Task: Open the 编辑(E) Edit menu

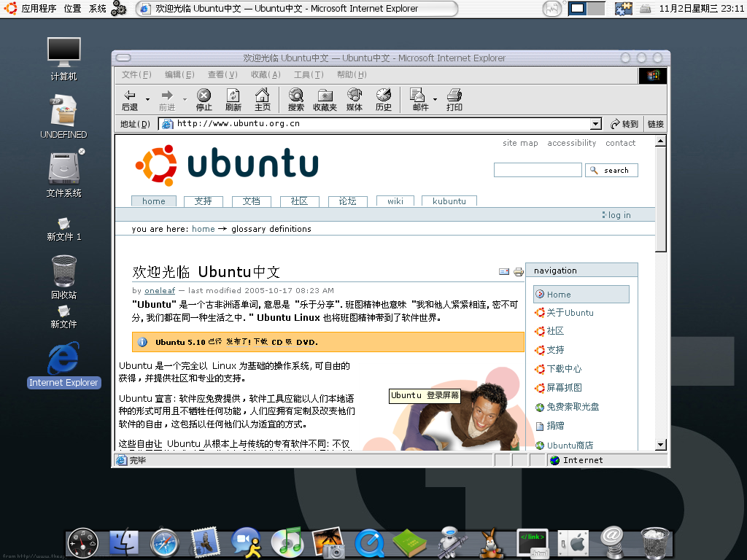Action: (x=179, y=75)
